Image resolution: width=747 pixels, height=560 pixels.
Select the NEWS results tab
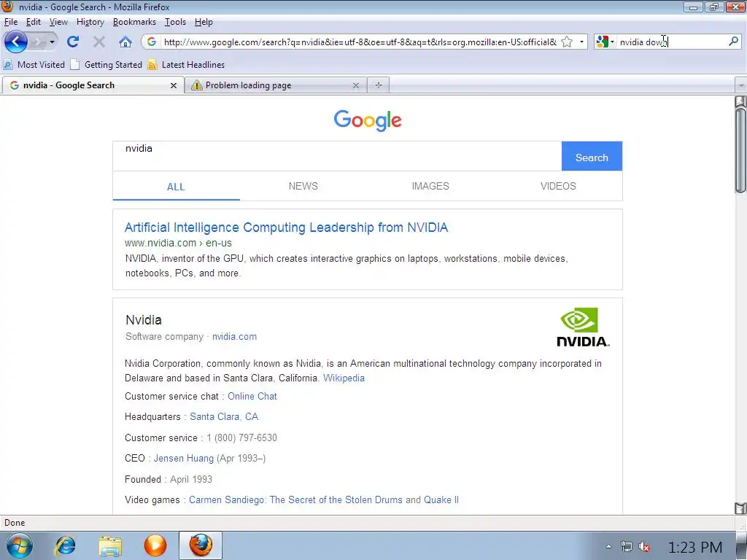[303, 186]
